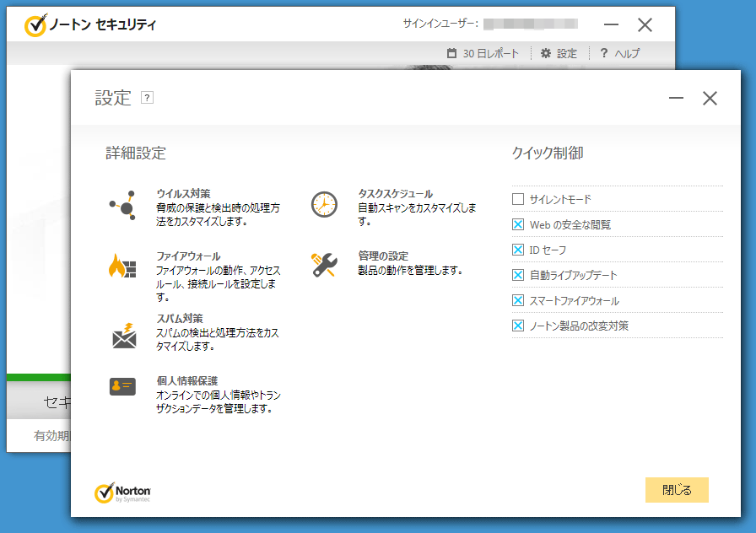Click the 個人情報保護 ID card icon
The height and width of the screenshot is (533, 756).
coord(122,386)
